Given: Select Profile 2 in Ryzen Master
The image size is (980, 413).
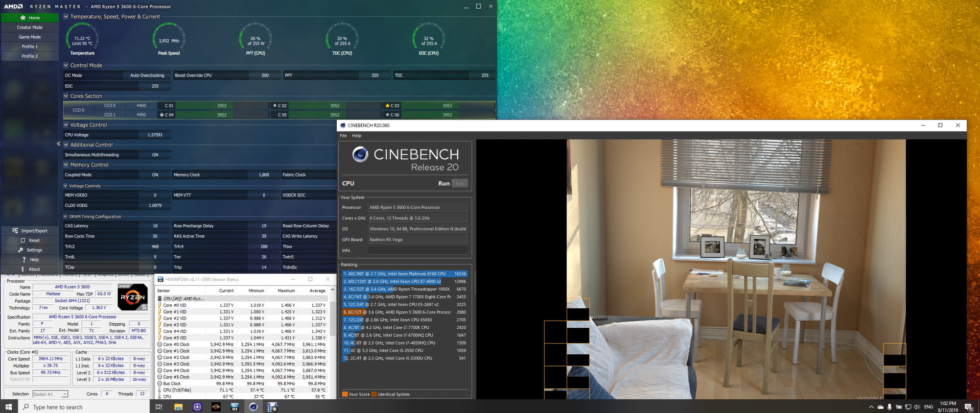Looking at the screenshot, I should [30, 56].
